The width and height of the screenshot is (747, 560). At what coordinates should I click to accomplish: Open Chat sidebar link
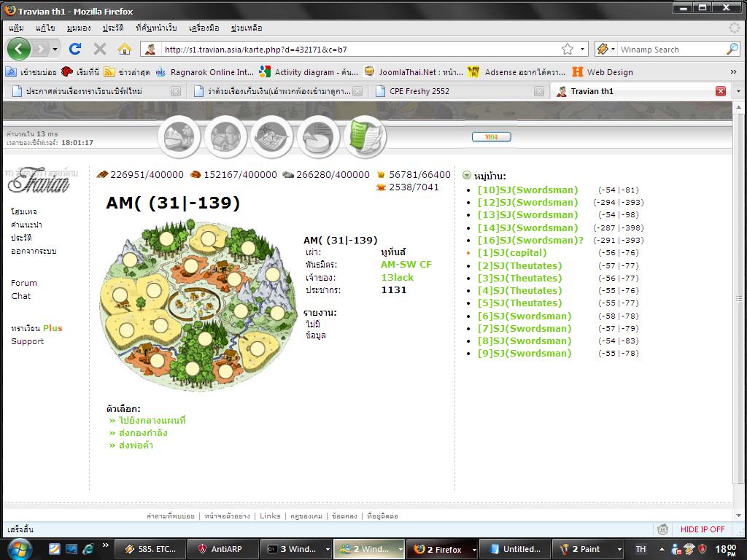[x=20, y=296]
